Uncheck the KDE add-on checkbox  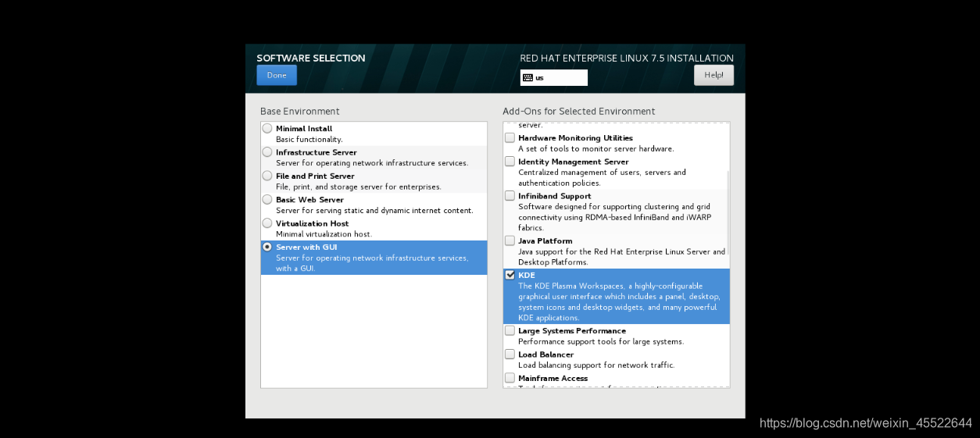[x=510, y=275]
